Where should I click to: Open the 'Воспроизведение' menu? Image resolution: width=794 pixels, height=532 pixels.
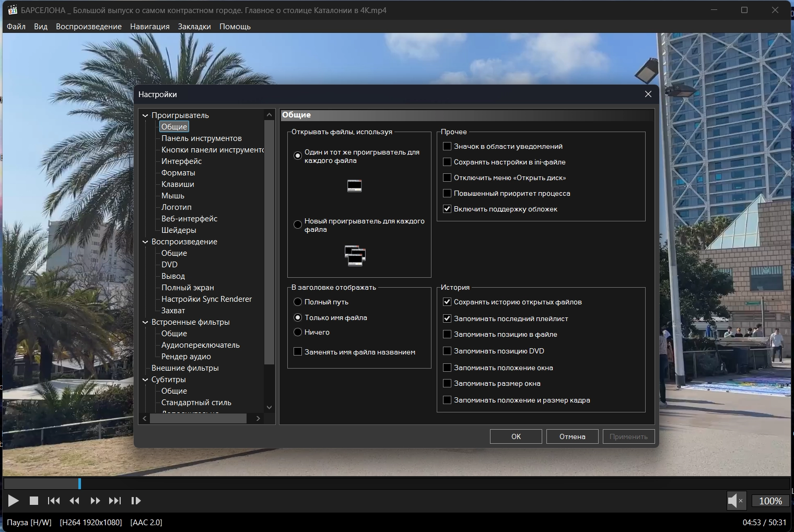coord(88,27)
